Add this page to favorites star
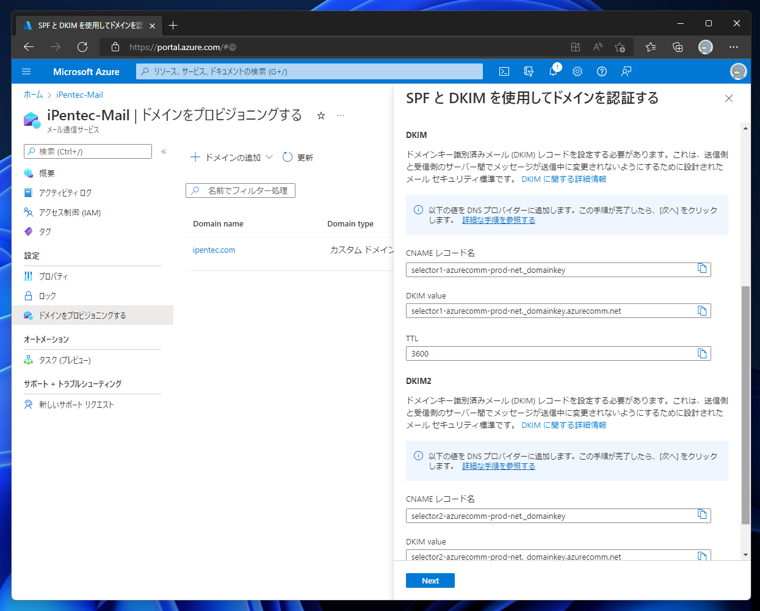 click(620, 47)
